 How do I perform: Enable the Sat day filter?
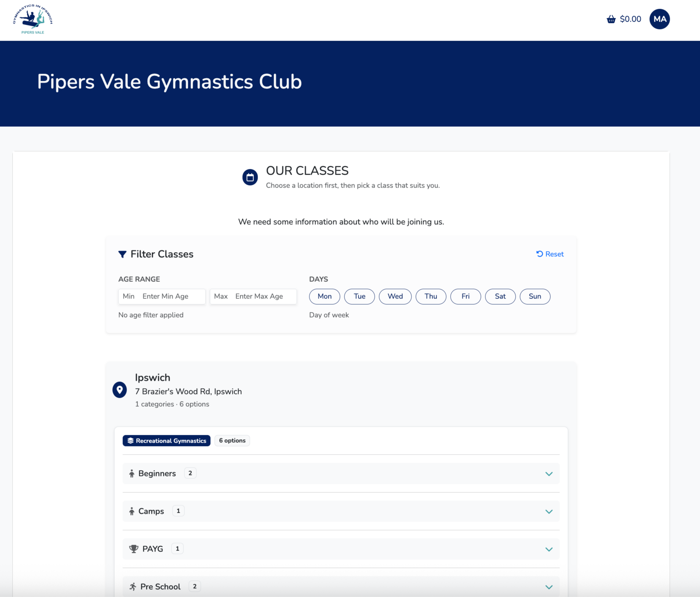pyautogui.click(x=500, y=296)
